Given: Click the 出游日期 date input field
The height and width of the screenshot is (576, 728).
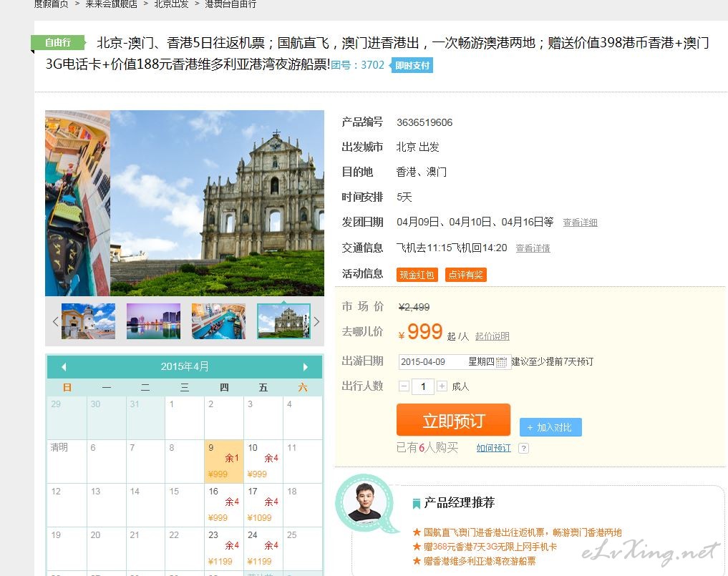Looking at the screenshot, I should 445,362.
